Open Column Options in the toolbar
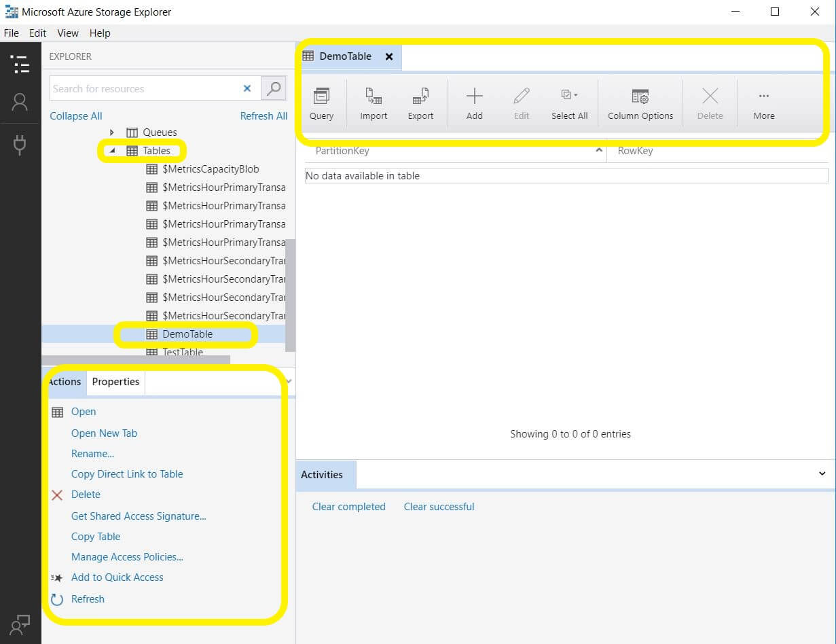The image size is (836, 644). [640, 104]
